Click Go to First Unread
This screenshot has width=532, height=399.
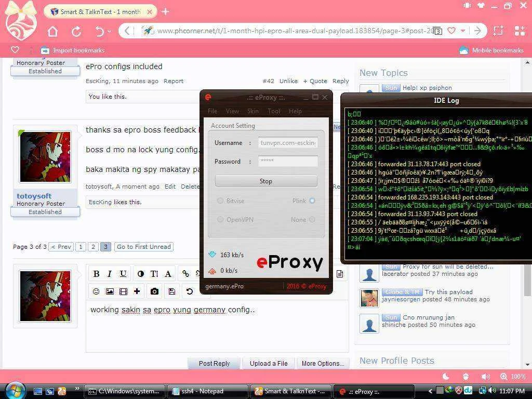(144, 247)
